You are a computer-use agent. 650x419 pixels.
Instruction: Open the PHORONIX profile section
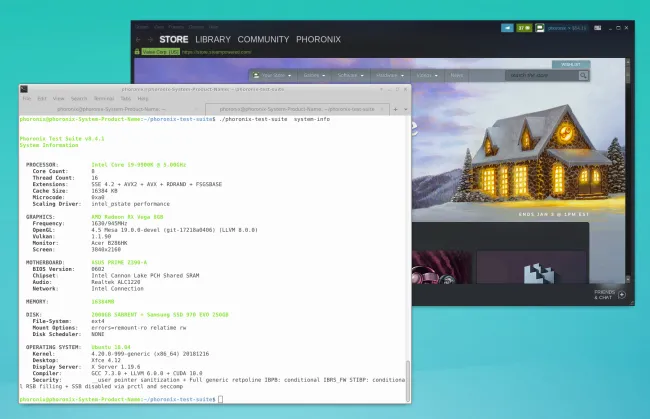[318, 39]
